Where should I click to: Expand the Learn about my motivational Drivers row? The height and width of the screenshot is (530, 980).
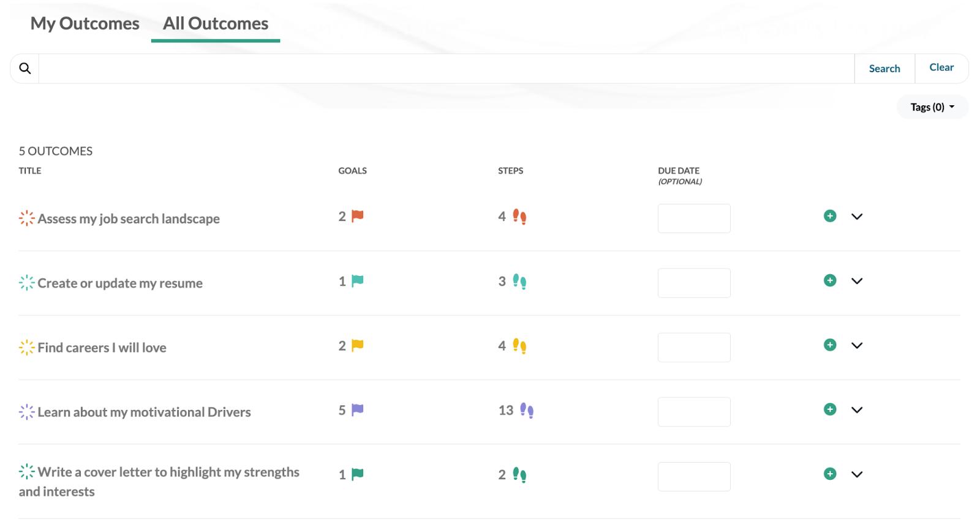(x=857, y=410)
